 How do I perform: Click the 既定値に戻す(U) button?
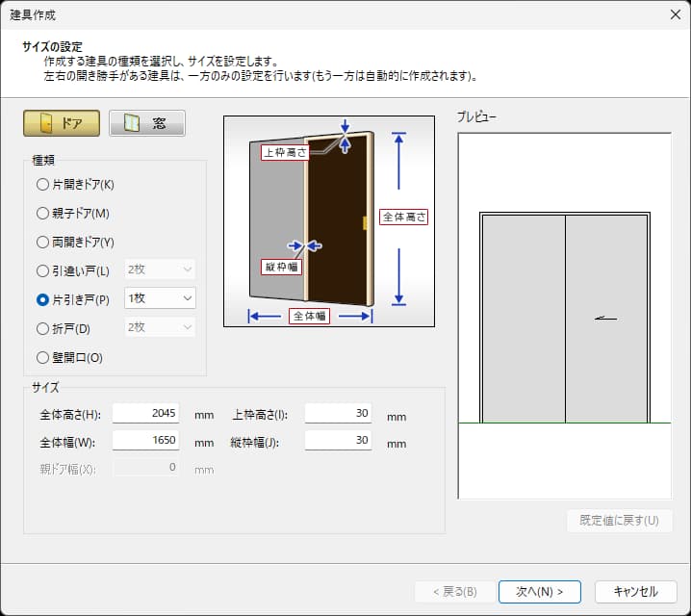[619, 521]
